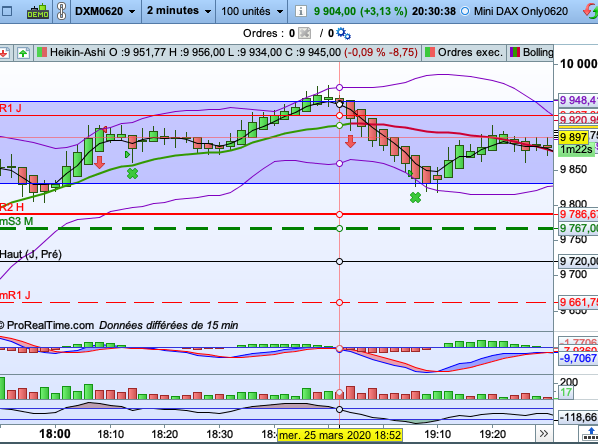Click the mS3 M pivot label
Image resolution: width=598 pixels, height=444 pixels.
tap(16, 221)
